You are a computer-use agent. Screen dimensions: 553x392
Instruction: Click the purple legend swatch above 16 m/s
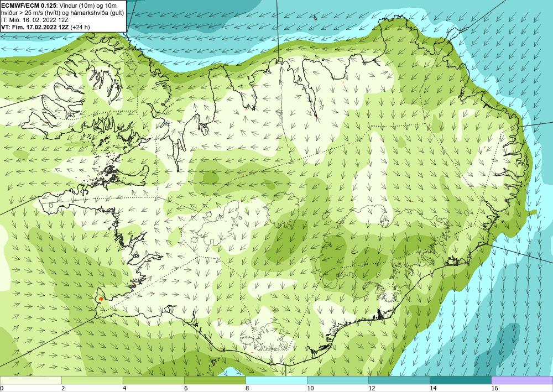pos(522,380)
